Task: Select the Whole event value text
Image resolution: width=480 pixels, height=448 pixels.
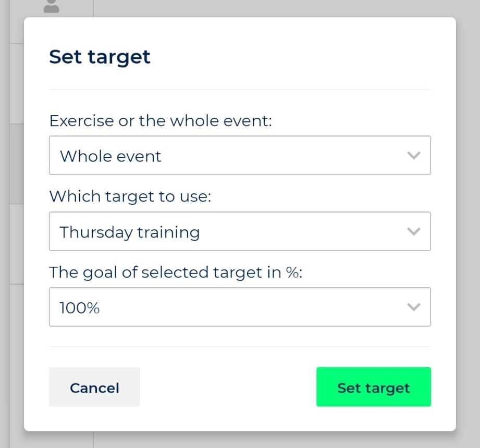Action: coord(110,156)
